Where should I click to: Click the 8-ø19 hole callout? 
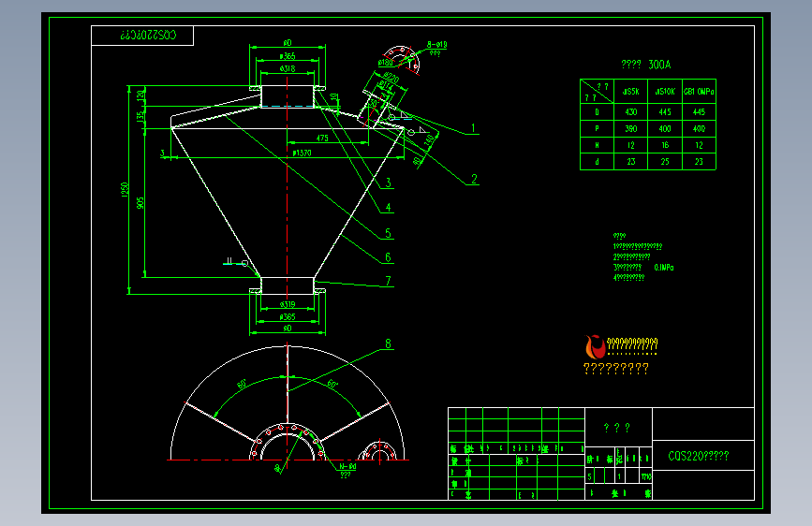[x=436, y=45]
